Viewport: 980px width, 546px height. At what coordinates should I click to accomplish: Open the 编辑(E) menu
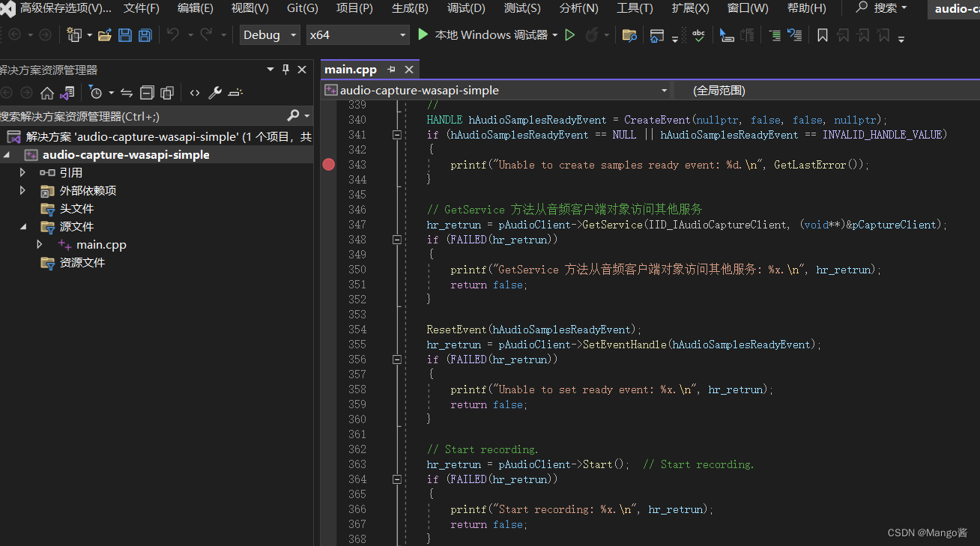pyautogui.click(x=195, y=8)
